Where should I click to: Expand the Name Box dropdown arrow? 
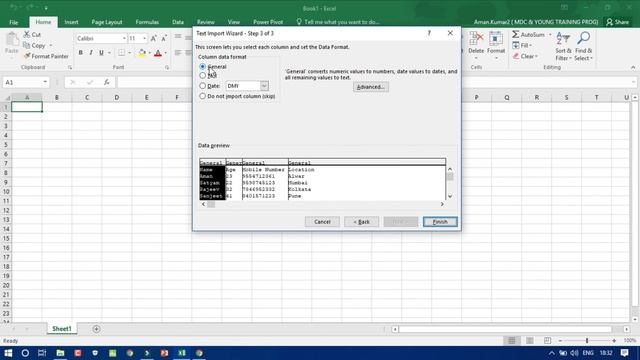[x=45, y=82]
